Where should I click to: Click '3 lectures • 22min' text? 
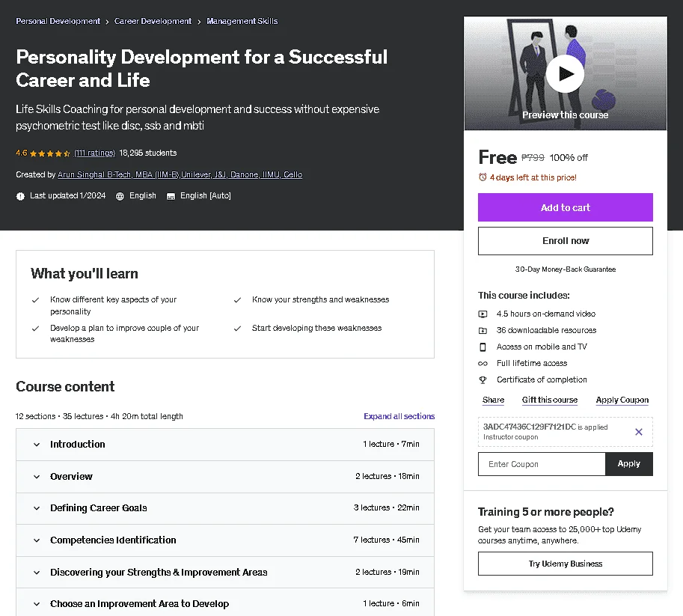pos(386,508)
